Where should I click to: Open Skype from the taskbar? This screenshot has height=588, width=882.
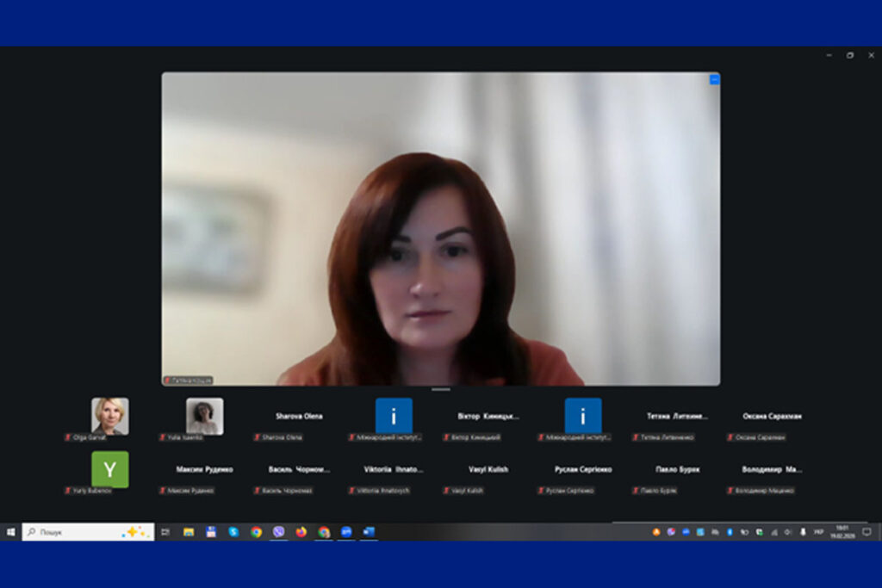point(233,532)
